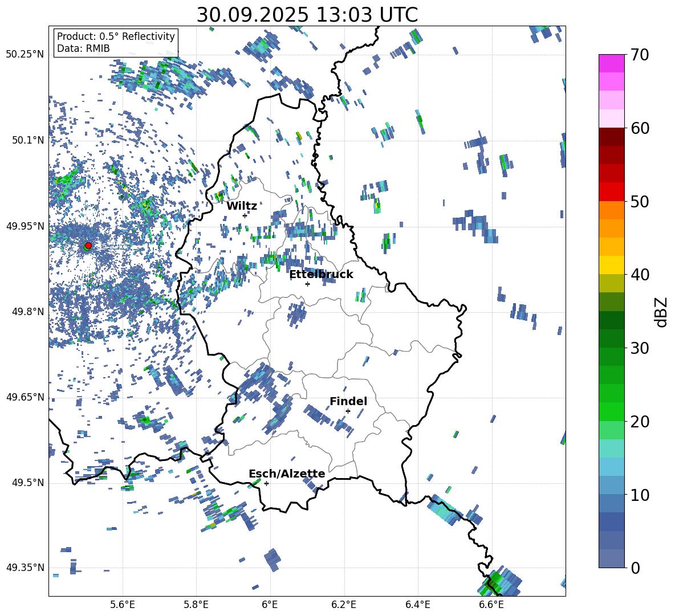Select the Findel city label

[x=348, y=401]
